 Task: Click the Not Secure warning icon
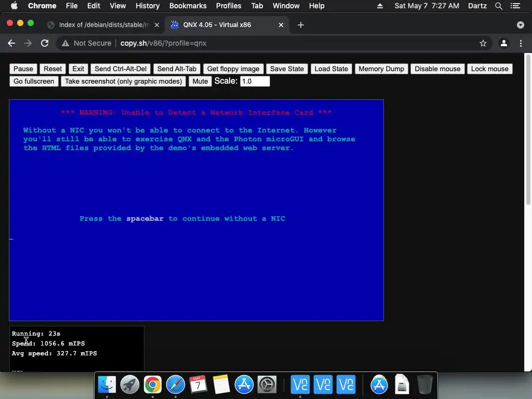pyautogui.click(x=65, y=44)
